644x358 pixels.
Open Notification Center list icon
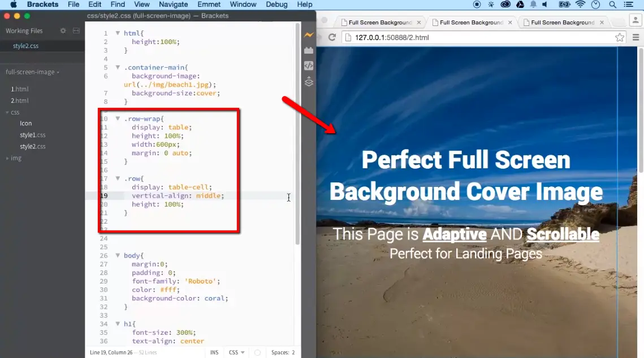click(628, 5)
